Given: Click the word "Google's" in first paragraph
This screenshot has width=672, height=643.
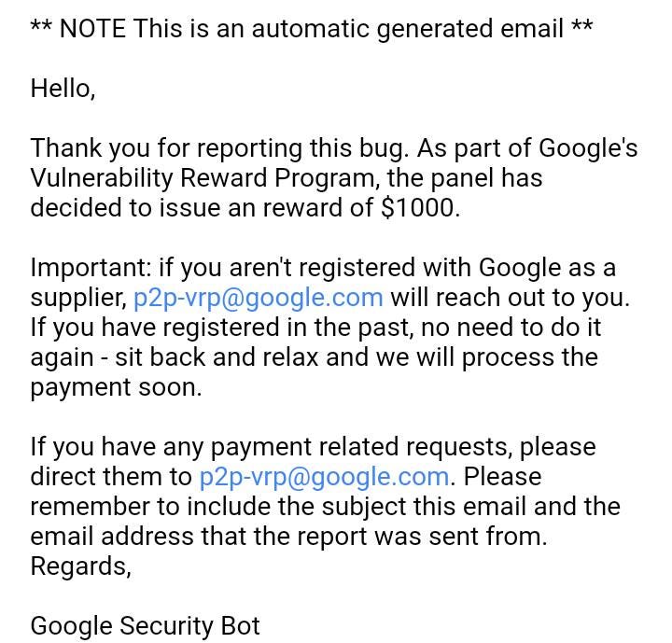Looking at the screenshot, I should [588, 148].
